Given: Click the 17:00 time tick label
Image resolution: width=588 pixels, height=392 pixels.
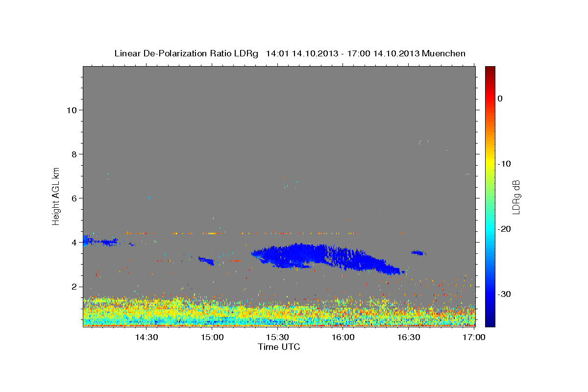Looking at the screenshot, I should (x=474, y=337).
